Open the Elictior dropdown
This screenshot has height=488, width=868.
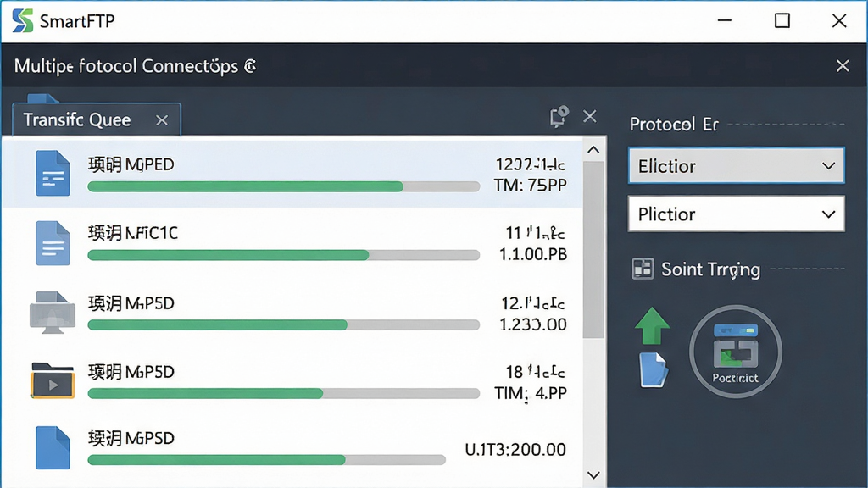click(x=737, y=165)
